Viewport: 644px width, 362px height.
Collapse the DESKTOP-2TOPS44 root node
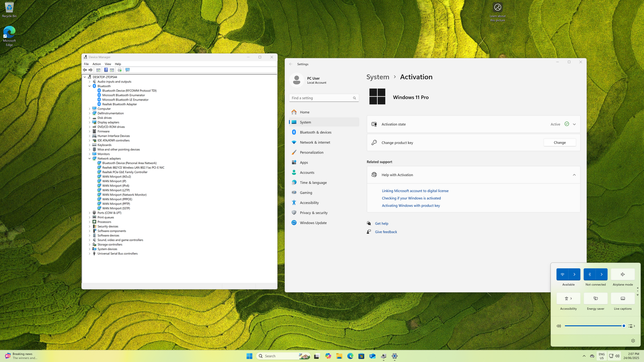click(x=85, y=77)
